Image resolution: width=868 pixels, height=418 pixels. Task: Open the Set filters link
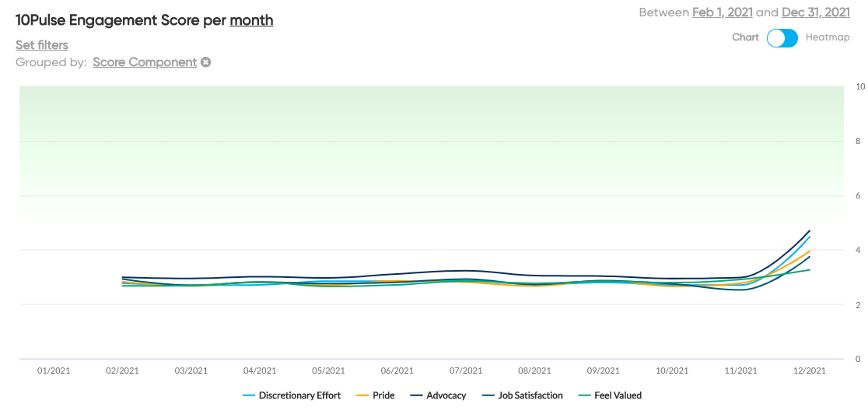[42, 45]
